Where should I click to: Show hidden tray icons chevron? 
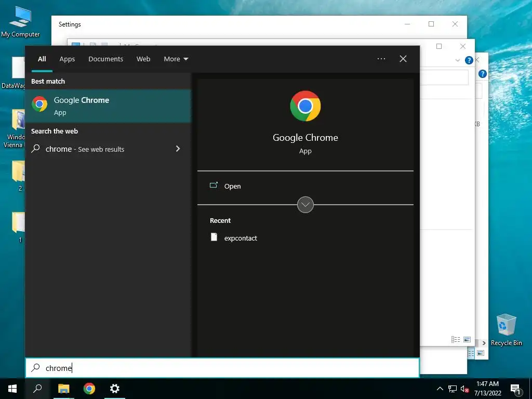[440, 389]
